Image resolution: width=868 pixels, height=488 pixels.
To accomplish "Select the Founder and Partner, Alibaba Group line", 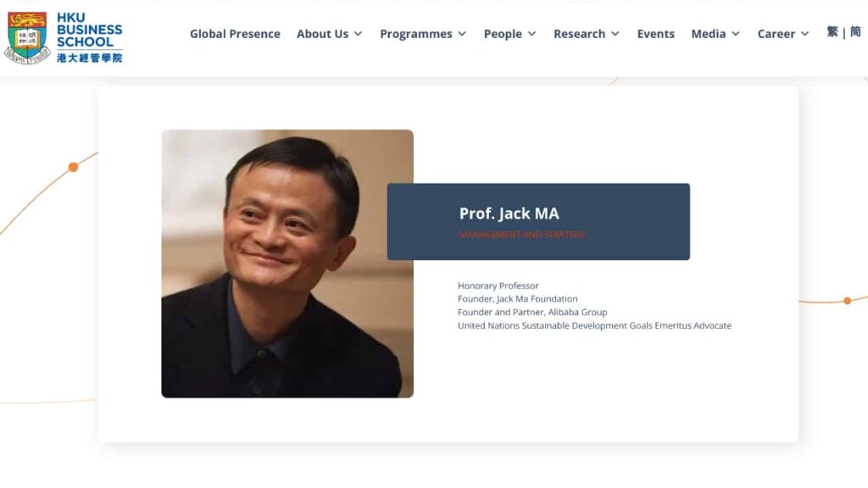I will click(x=532, y=312).
